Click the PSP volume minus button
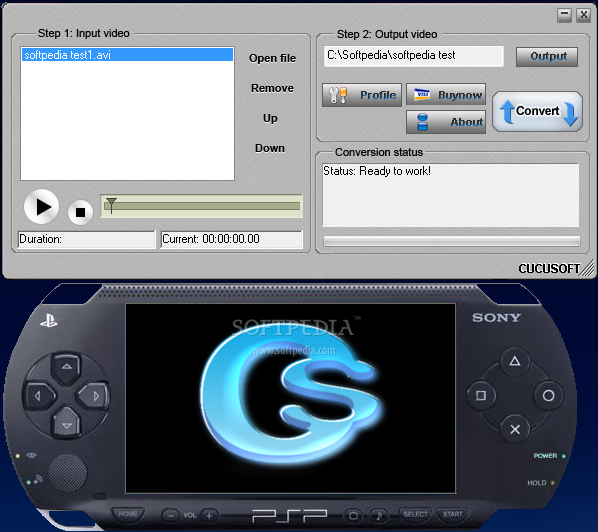The height and width of the screenshot is (532, 598). (x=170, y=516)
